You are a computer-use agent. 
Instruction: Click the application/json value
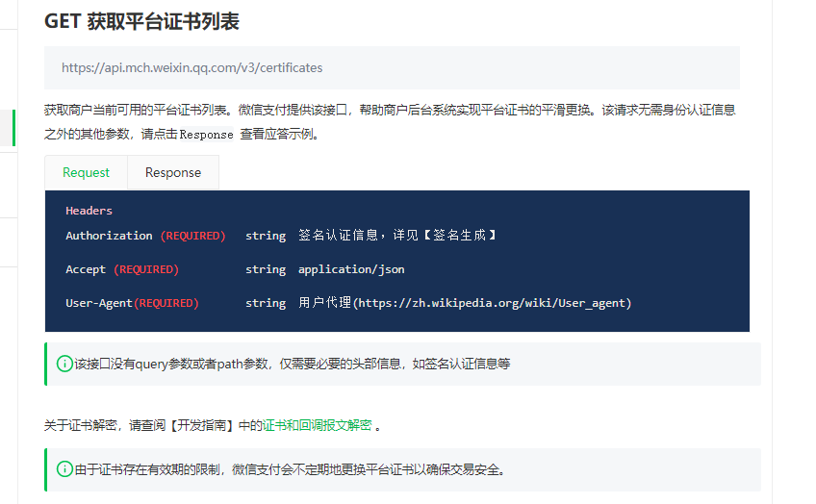(351, 269)
